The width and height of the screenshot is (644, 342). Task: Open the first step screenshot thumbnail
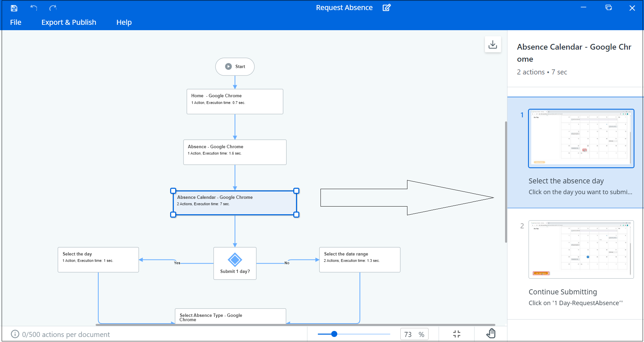point(581,138)
